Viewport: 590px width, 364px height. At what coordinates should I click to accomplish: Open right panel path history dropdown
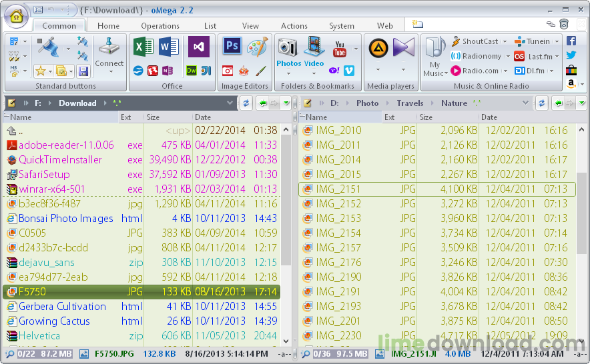pos(526,103)
